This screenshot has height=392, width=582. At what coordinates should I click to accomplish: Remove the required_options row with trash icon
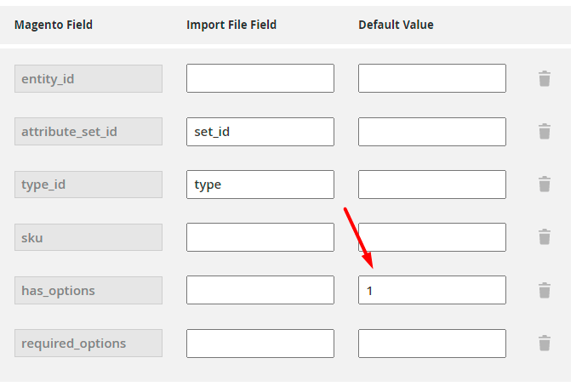coord(545,344)
